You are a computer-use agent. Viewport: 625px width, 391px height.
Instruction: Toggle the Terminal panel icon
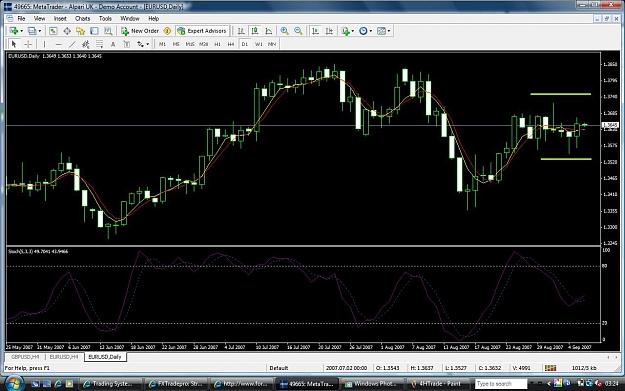[x=94, y=31]
